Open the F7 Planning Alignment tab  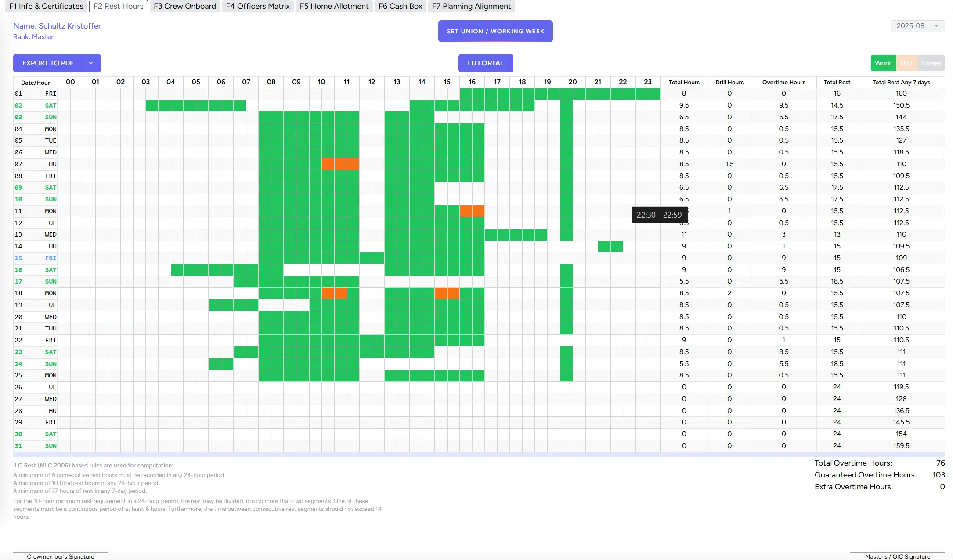(x=471, y=6)
